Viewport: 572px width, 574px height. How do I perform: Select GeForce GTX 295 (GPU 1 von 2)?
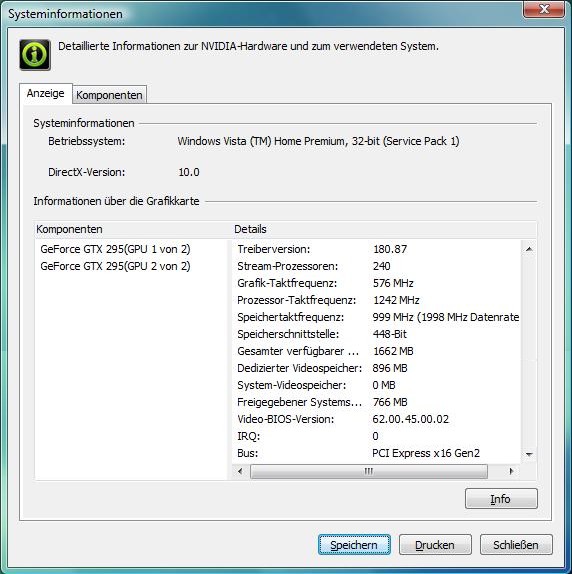tap(115, 249)
